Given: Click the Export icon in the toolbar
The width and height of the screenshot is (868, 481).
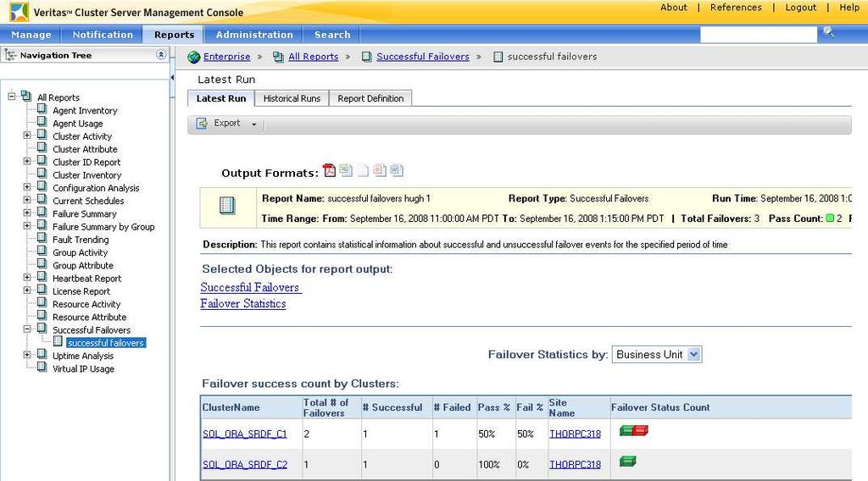Looking at the screenshot, I should (x=202, y=124).
